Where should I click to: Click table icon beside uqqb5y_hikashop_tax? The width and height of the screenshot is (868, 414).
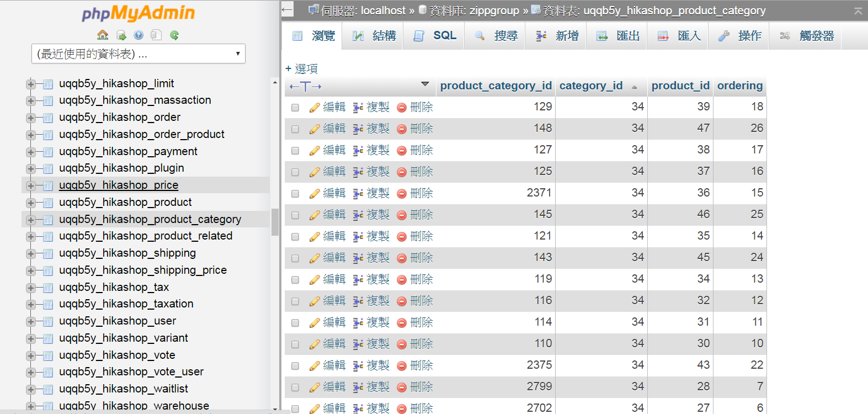click(48, 288)
